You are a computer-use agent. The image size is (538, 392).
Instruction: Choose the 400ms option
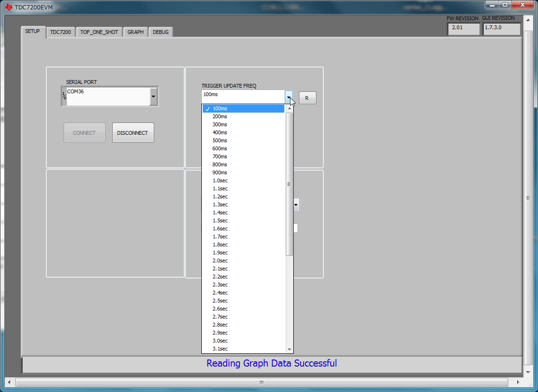244,132
